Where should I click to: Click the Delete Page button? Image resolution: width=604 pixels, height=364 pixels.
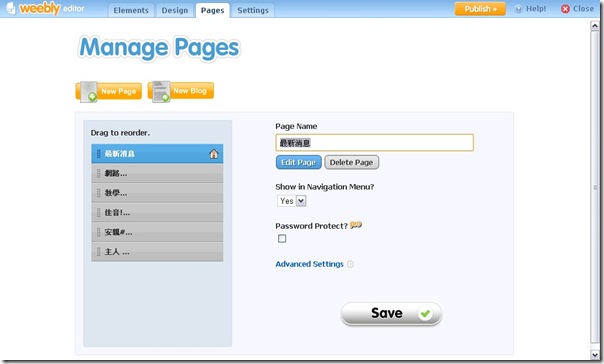click(x=351, y=163)
